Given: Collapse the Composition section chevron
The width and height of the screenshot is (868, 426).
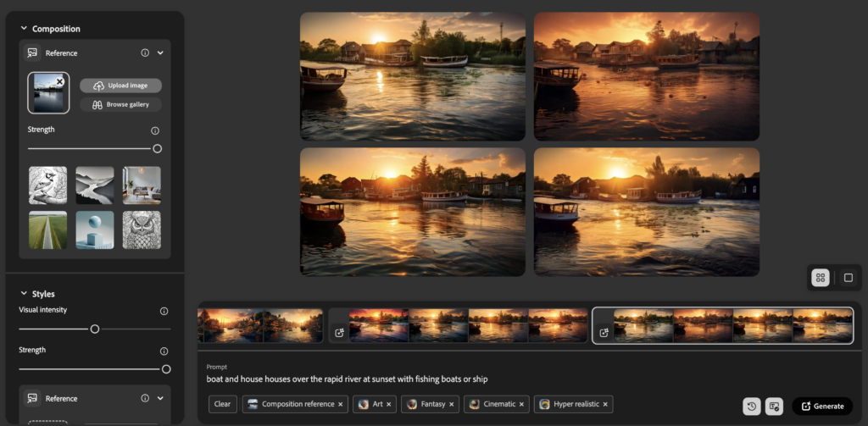Looking at the screenshot, I should pyautogui.click(x=24, y=28).
